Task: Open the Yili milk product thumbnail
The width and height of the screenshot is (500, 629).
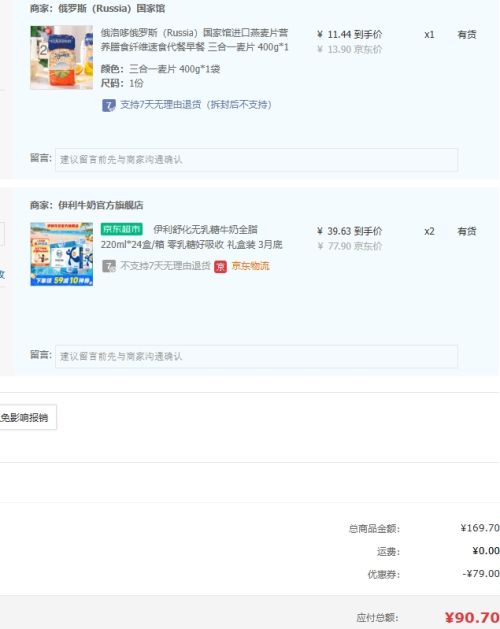Action: [x=61, y=254]
